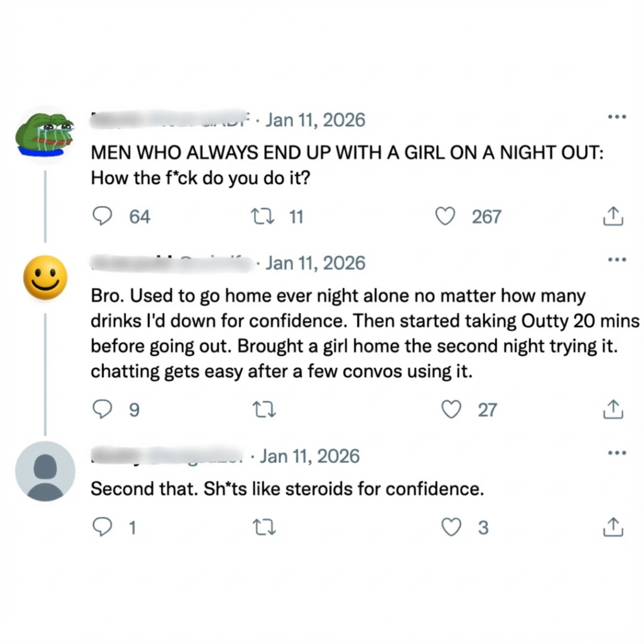
Task: Open more options on the Outty reply
Action: coord(617,259)
